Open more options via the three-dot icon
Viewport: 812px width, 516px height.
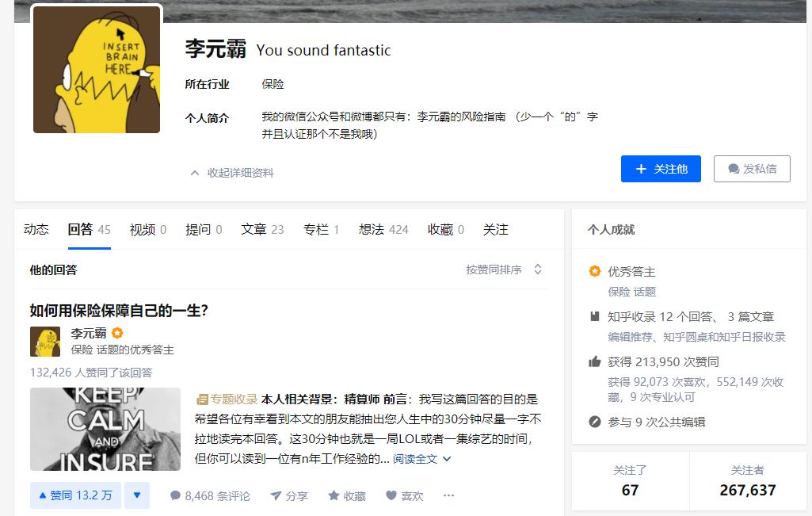(x=448, y=495)
